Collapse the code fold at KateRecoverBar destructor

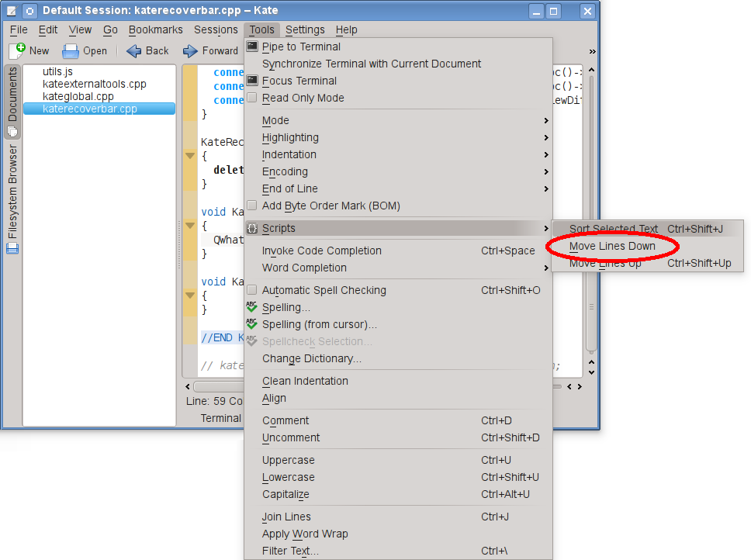[190, 156]
